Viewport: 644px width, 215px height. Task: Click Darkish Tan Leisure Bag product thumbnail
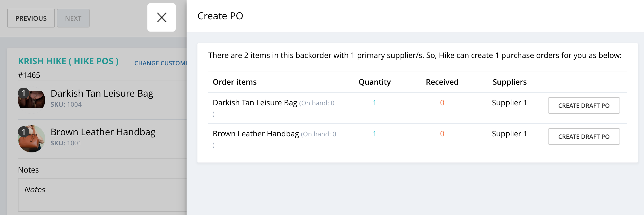32,100
